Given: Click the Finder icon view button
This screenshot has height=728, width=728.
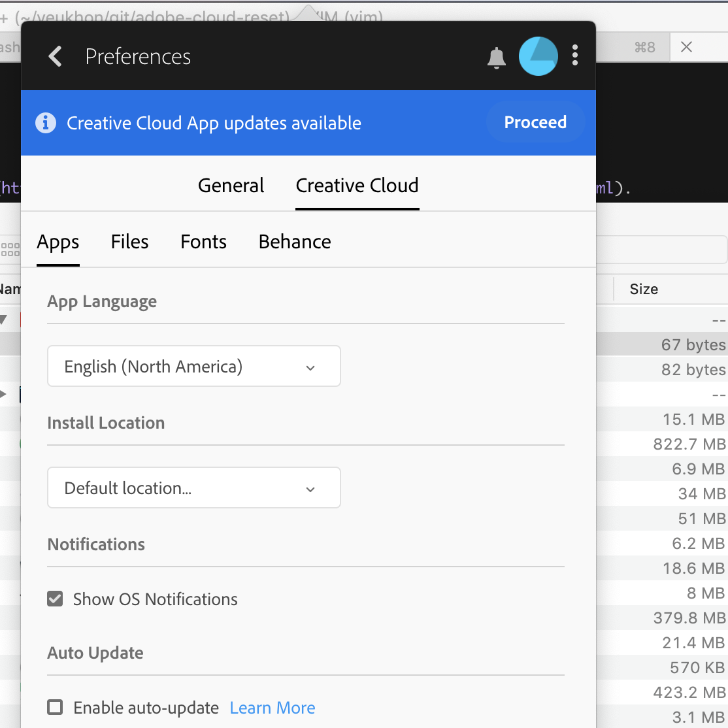Looking at the screenshot, I should coord(10,250).
